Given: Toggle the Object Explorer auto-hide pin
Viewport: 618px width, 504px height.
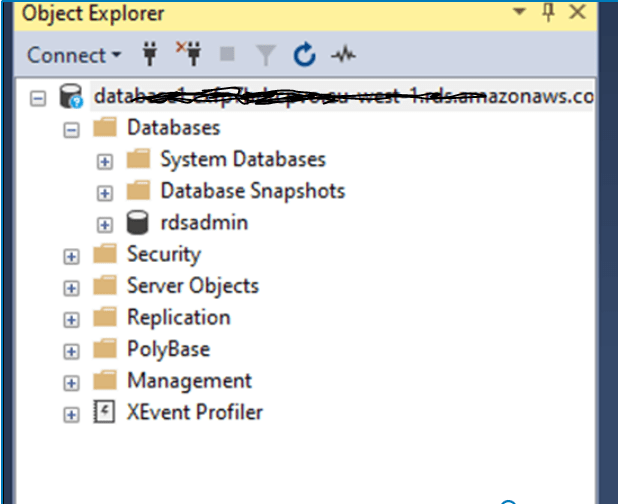Looking at the screenshot, I should [x=547, y=12].
